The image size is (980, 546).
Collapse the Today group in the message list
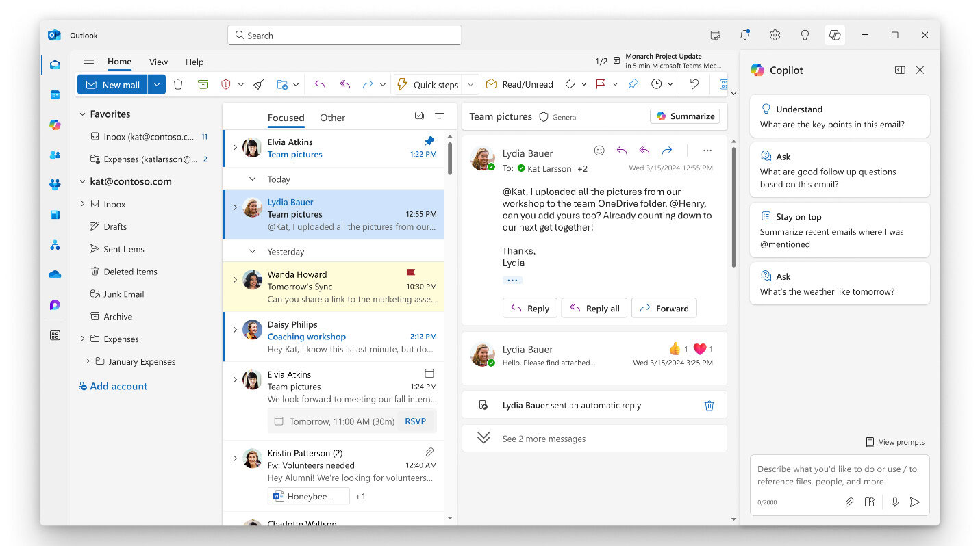253,179
